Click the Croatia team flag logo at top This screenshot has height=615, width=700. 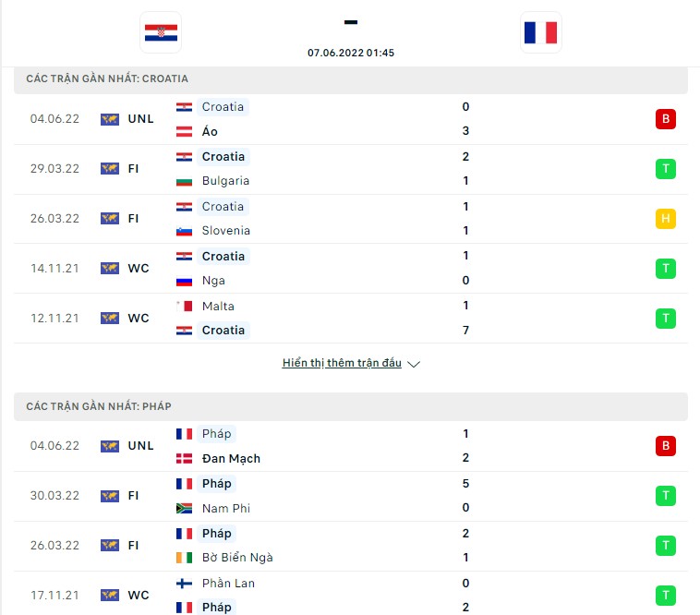tap(161, 32)
